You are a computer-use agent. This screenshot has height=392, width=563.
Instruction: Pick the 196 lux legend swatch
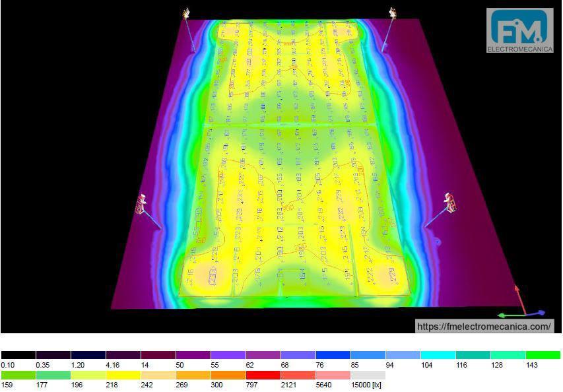pyautogui.click(x=88, y=375)
